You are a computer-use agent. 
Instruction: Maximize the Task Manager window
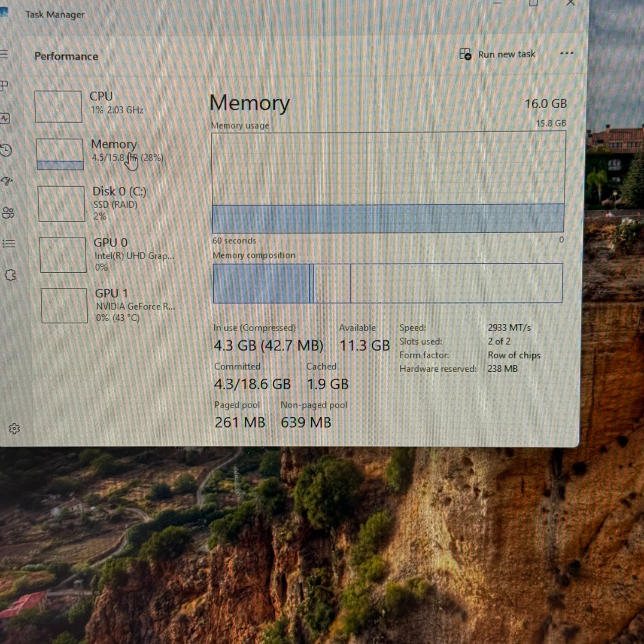[533, 3]
